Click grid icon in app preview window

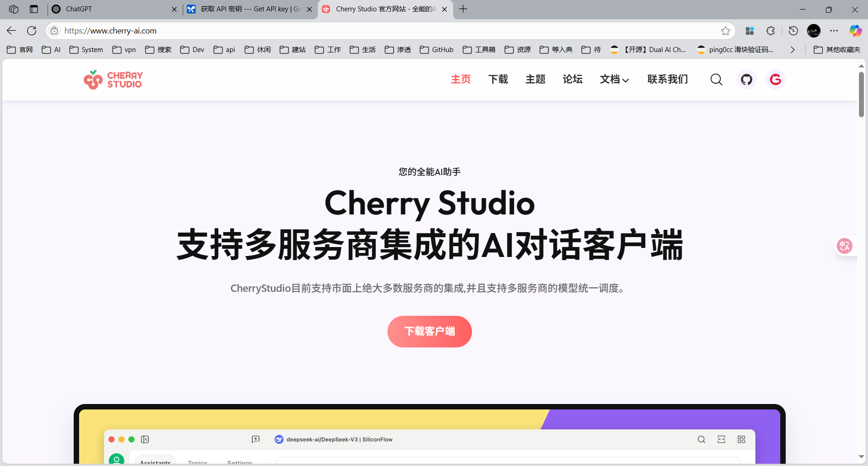[x=741, y=439]
